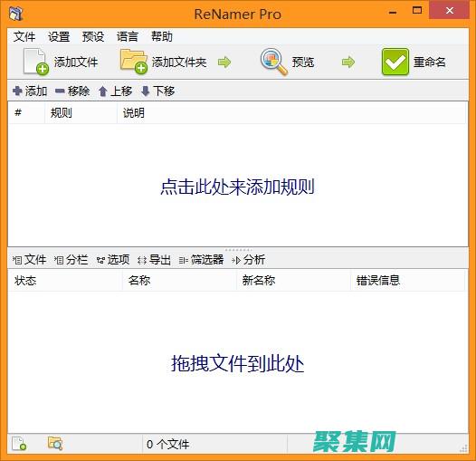Click the green 重命名 checkmark icon

tap(395, 62)
